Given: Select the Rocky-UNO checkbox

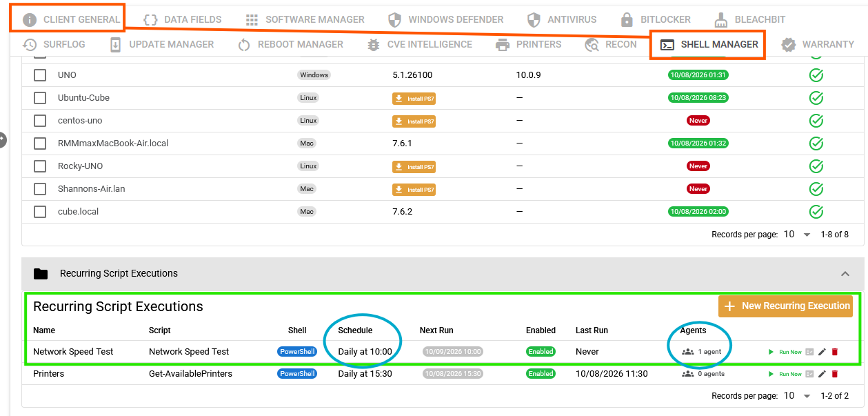Looking at the screenshot, I should (x=40, y=166).
